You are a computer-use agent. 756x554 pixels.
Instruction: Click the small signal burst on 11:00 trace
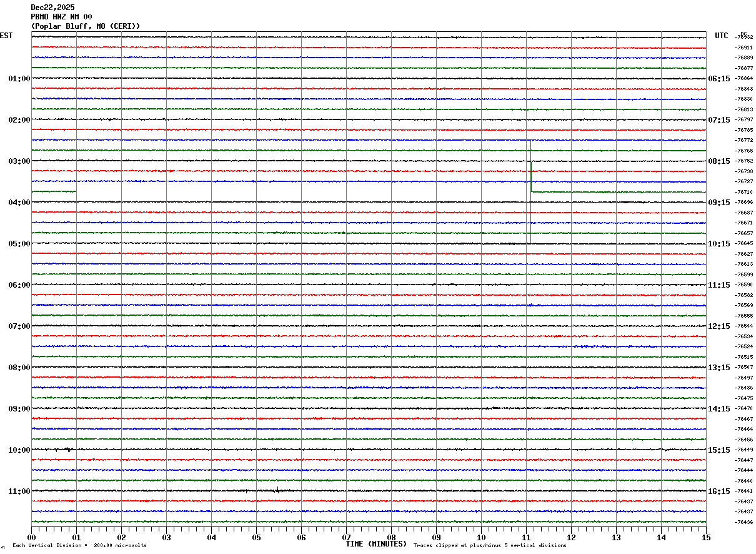[277, 490]
